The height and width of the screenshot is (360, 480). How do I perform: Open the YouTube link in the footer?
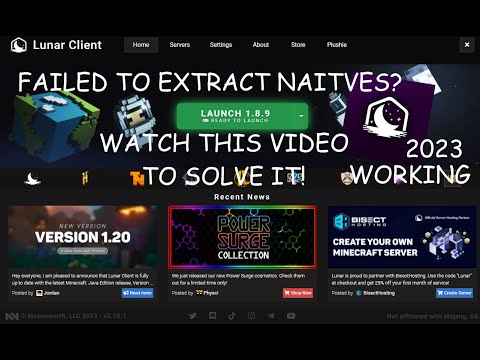click(x=291, y=316)
